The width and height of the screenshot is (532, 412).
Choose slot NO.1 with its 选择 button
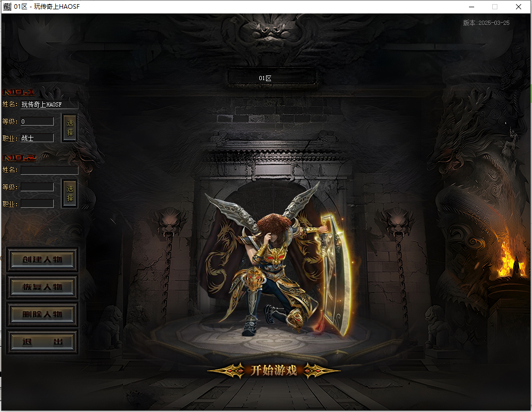tap(70, 128)
